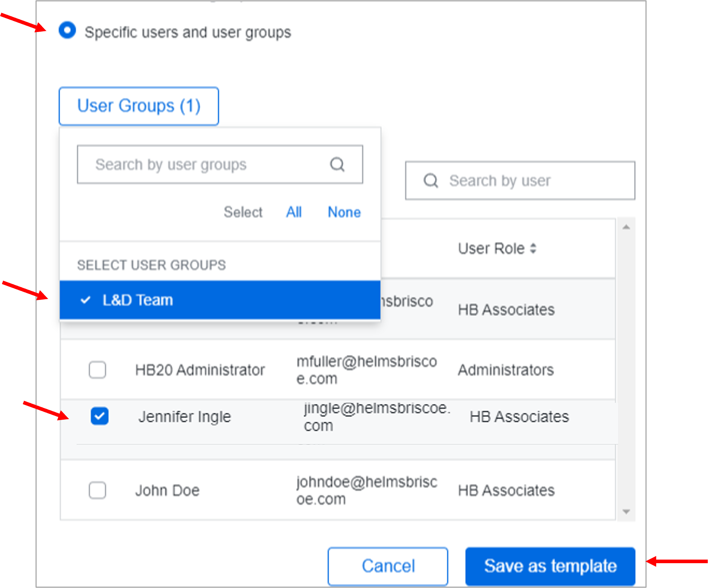Screen dimensions: 708x588
Task: Uncheck the Jennifer Ingle checkbox
Action: tap(100, 416)
